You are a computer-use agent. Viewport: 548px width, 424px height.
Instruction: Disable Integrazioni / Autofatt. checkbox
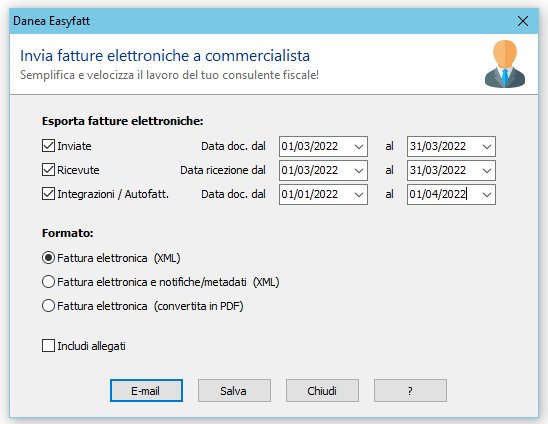pyautogui.click(x=48, y=194)
